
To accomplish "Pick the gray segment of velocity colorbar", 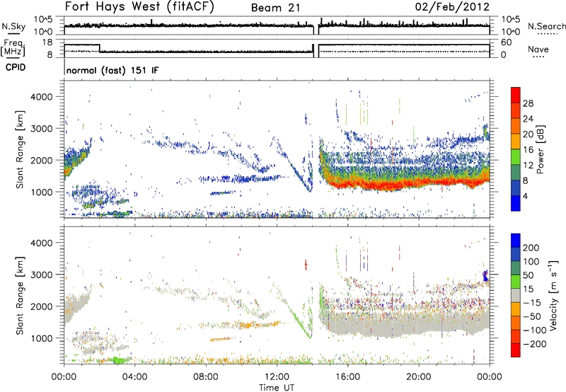I will click(x=516, y=296).
